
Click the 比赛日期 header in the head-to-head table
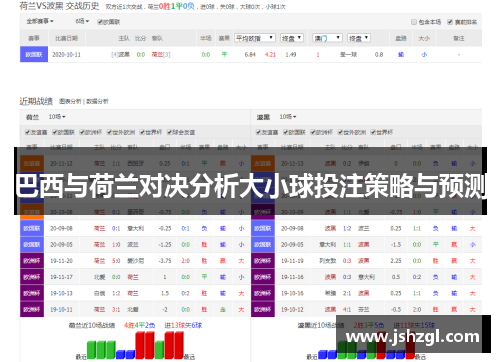[x=67, y=38]
